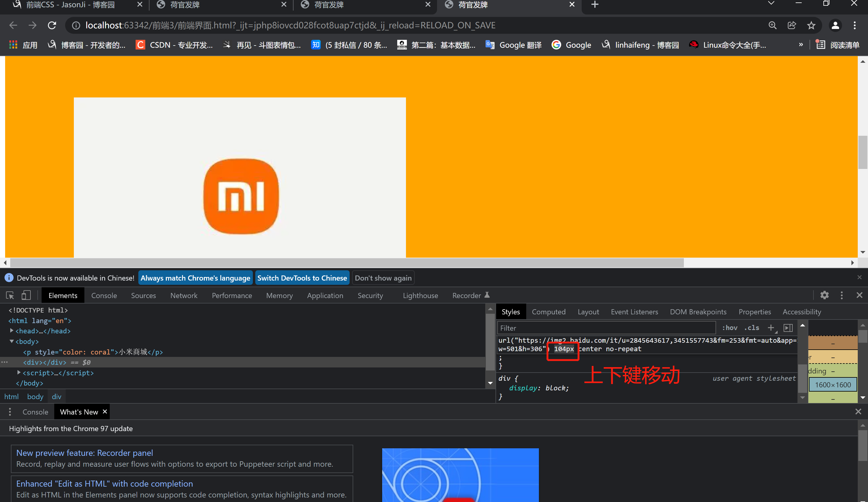Collapse the body element node
The height and width of the screenshot is (502, 868).
click(12, 341)
